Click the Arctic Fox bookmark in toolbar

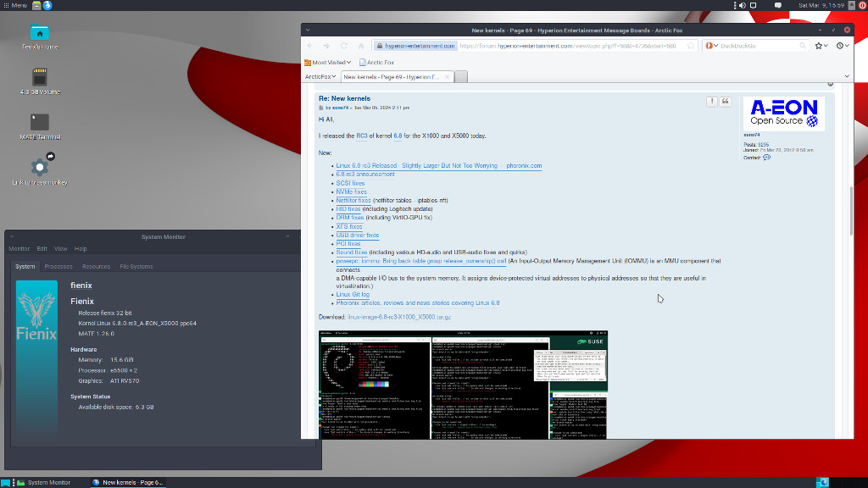pos(377,63)
